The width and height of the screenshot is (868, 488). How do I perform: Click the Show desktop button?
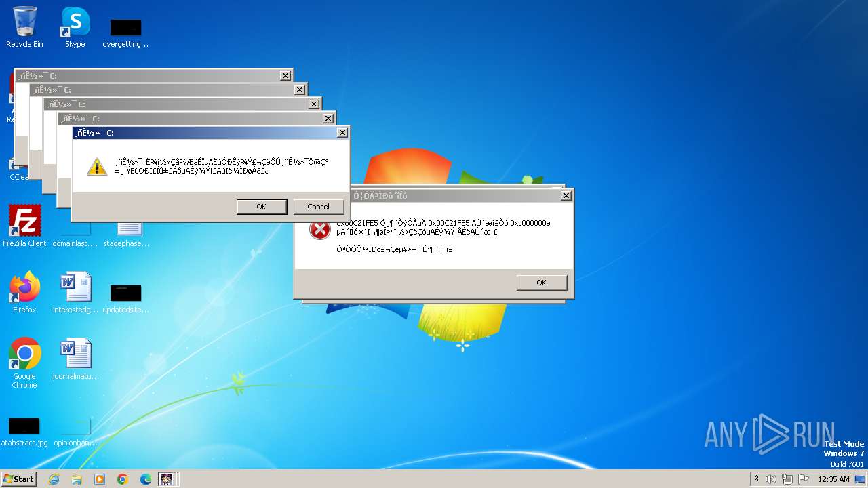[860, 479]
